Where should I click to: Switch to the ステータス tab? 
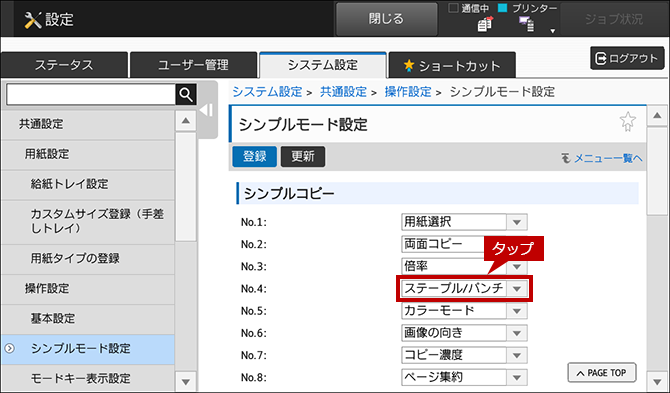click(x=64, y=65)
